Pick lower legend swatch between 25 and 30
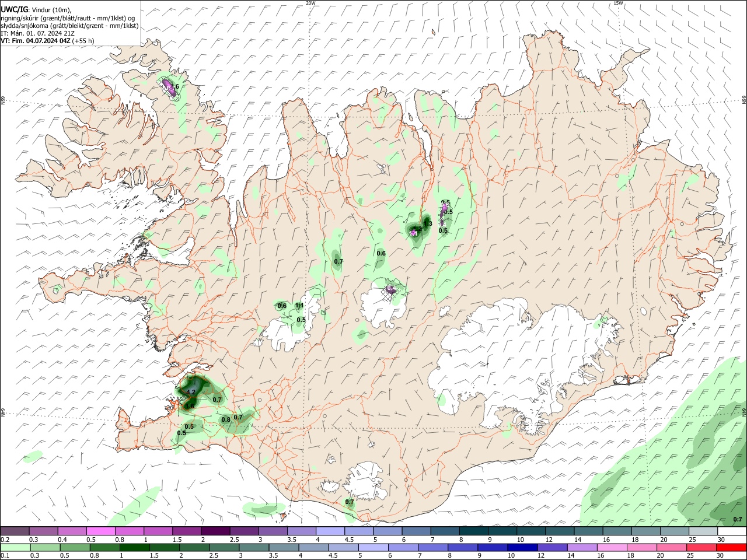Screen dimensions: 747x560 pos(703,547)
